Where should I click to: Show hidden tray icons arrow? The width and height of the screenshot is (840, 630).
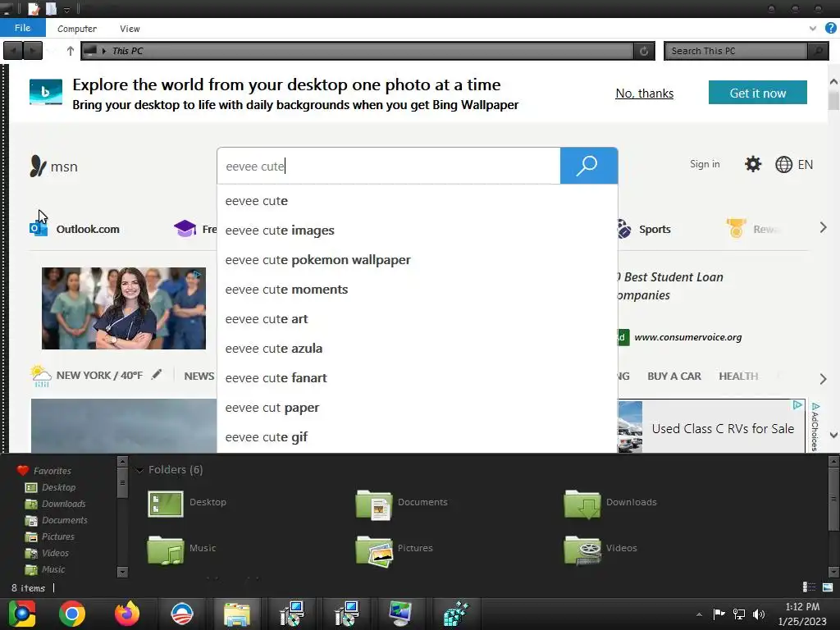coord(699,614)
